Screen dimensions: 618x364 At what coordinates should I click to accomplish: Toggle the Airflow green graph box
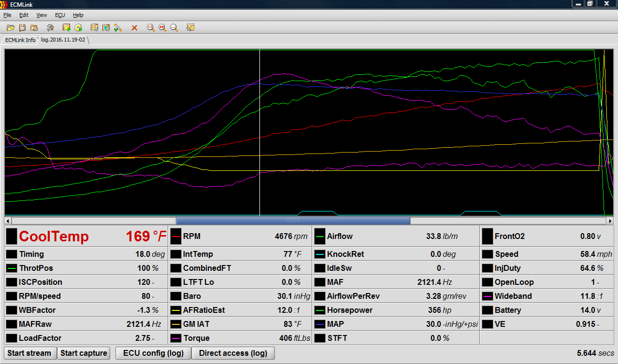[319, 237]
